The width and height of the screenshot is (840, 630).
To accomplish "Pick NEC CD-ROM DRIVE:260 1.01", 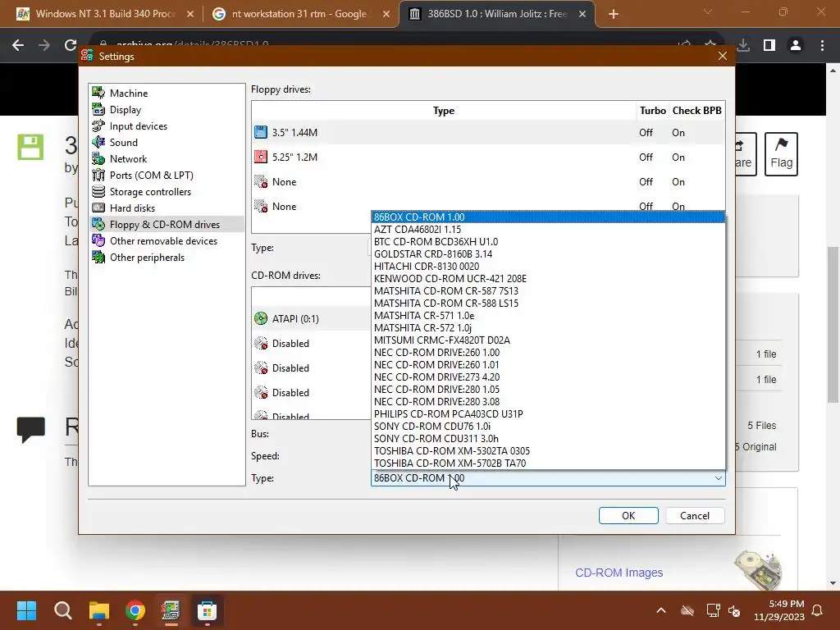I will (548, 365).
